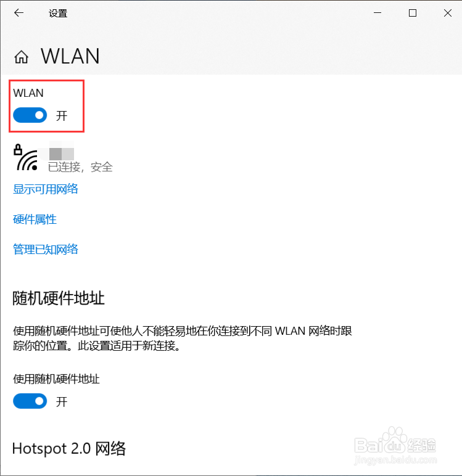Open 硬件属性 link
Viewport: 462px width, 476px height.
[x=35, y=219]
